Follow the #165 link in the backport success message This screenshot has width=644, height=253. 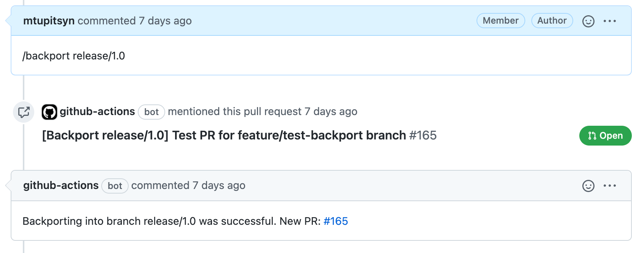(x=335, y=221)
